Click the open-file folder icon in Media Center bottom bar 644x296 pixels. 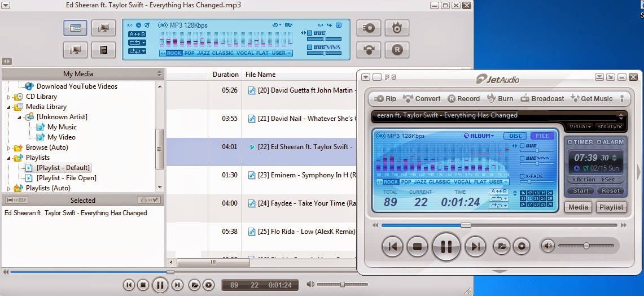(x=195, y=285)
